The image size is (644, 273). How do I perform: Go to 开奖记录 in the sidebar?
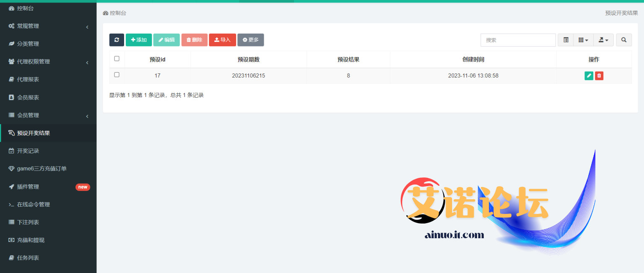pyautogui.click(x=48, y=151)
